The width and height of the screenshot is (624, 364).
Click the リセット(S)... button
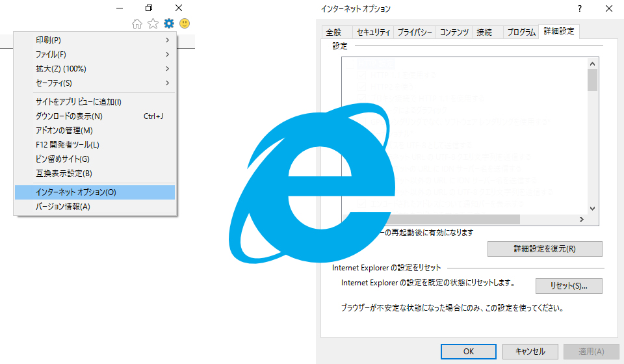(x=569, y=285)
